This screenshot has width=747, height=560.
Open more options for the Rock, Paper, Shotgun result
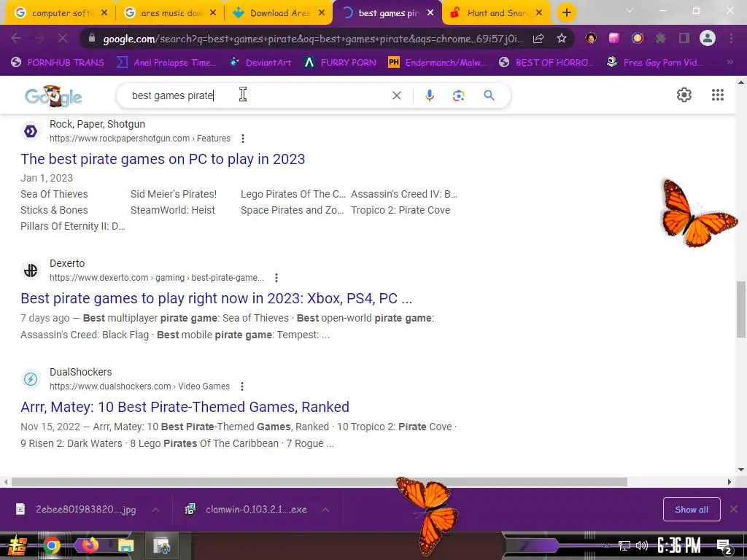pyautogui.click(x=243, y=139)
